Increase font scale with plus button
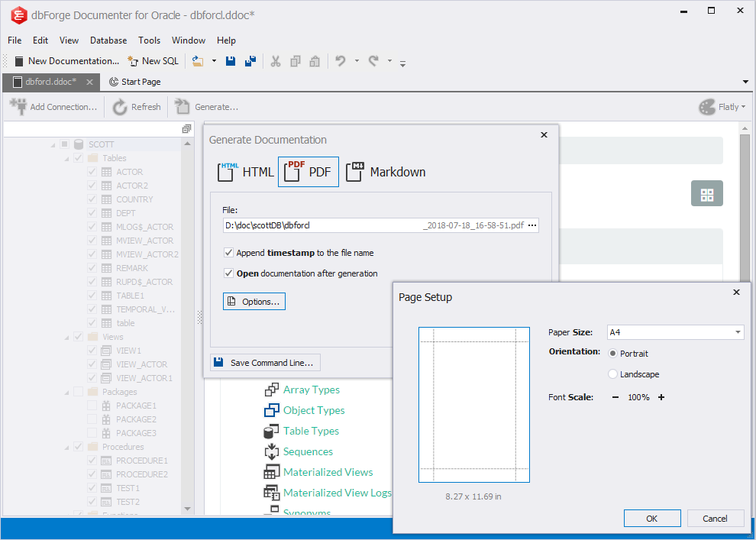 [661, 397]
